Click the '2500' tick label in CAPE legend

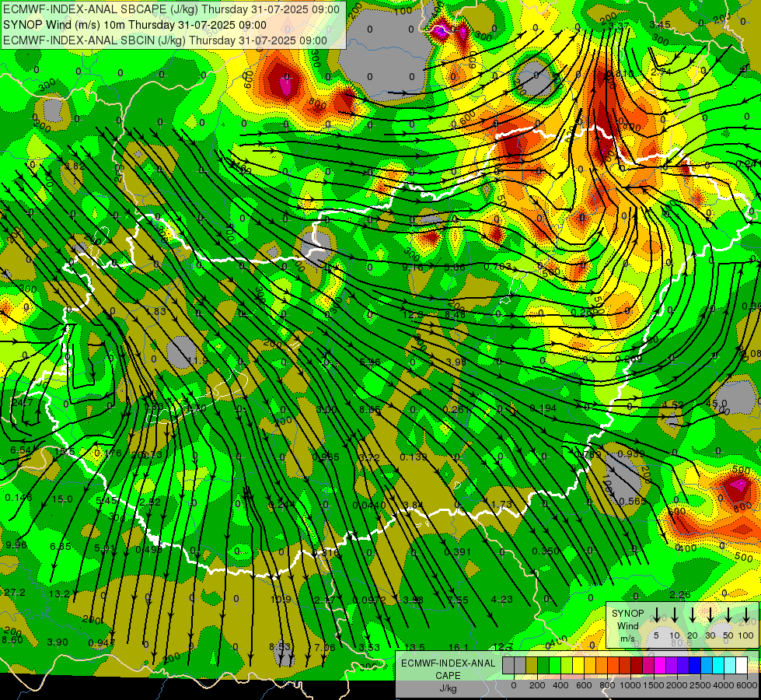[700, 685]
